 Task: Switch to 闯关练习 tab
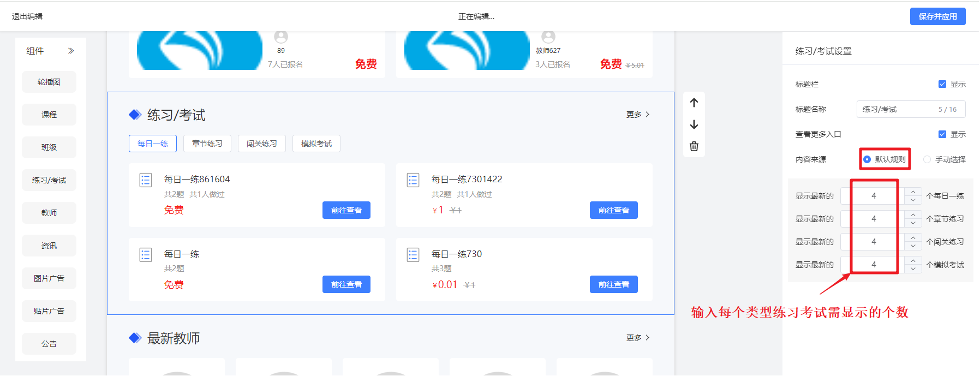coord(262,144)
